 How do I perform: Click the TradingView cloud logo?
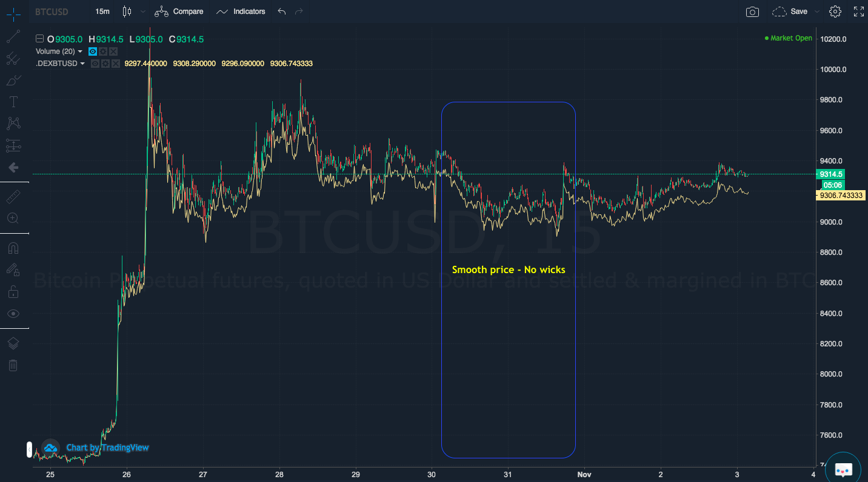[x=50, y=447]
